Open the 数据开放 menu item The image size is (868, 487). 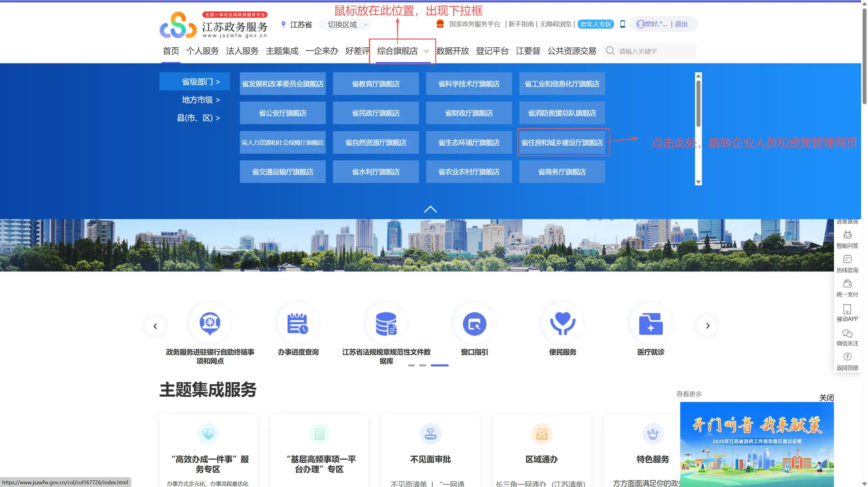coord(453,51)
